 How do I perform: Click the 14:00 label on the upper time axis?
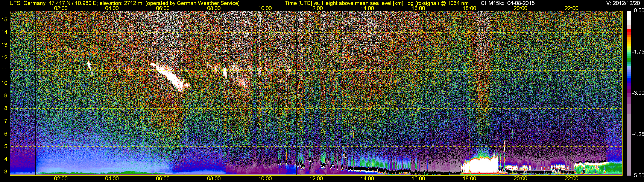point(367,8)
